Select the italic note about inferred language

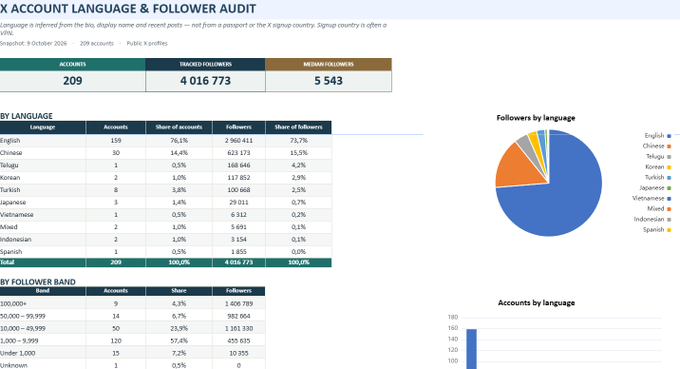click(x=193, y=29)
